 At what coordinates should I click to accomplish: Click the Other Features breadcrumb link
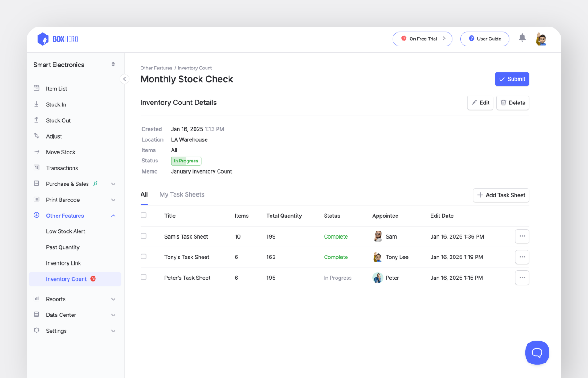coord(157,68)
